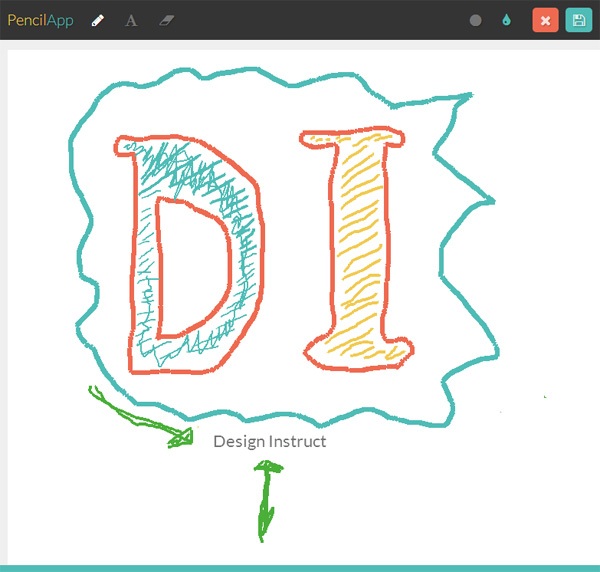Save the drawing with floppy disk button
Viewport: 600px width, 572px height.
click(x=579, y=20)
